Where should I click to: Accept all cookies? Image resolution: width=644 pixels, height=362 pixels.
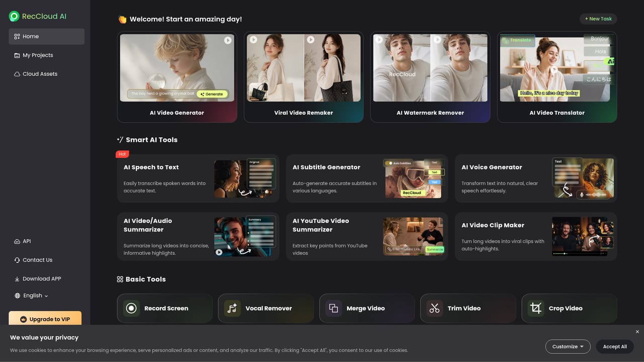coord(615,346)
